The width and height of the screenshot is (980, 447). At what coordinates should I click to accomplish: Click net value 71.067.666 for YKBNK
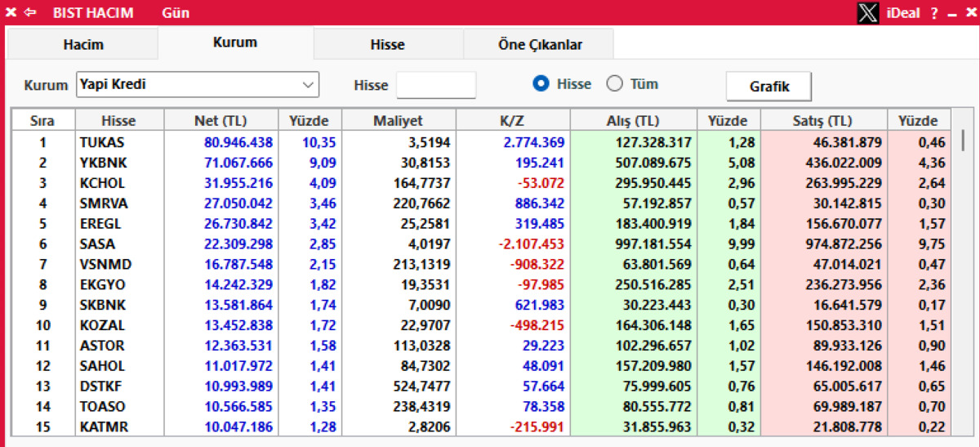coord(238,163)
